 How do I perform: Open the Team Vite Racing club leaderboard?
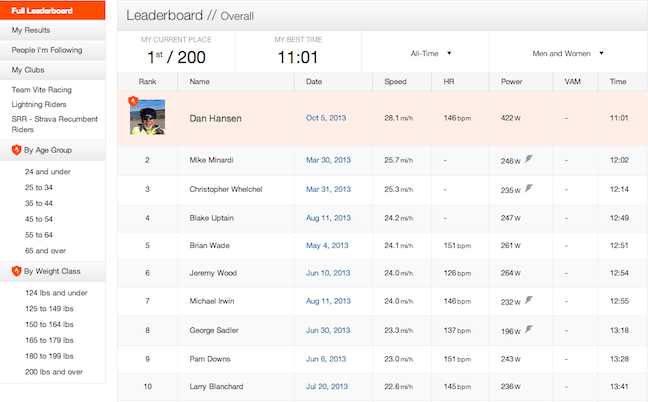coord(42,90)
